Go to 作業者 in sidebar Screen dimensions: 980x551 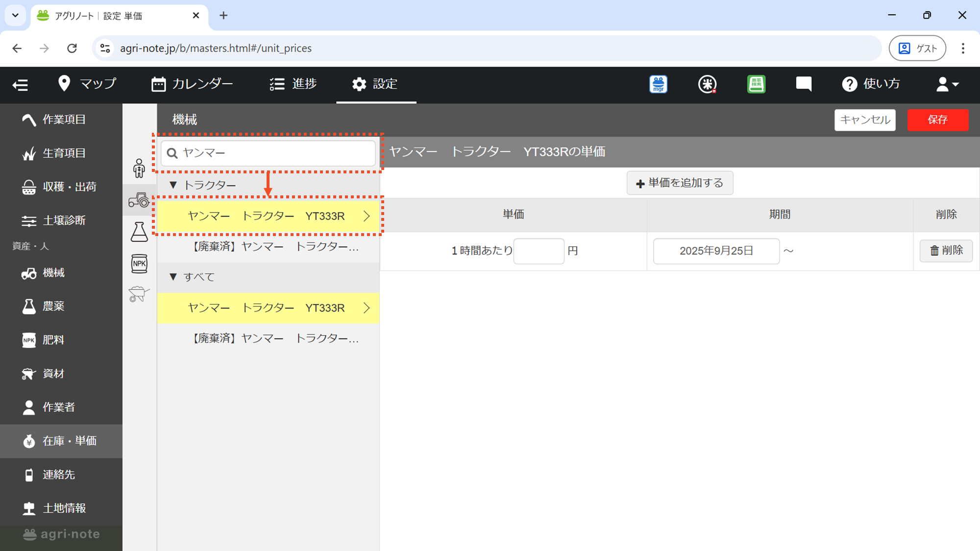click(x=61, y=407)
